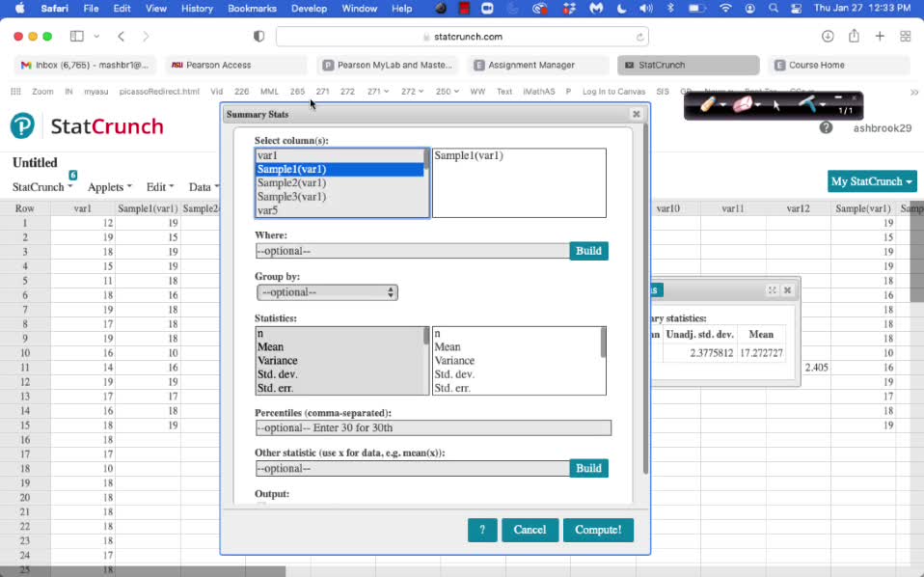Open the History menu in Safari
This screenshot has width=924, height=577.
197,9
